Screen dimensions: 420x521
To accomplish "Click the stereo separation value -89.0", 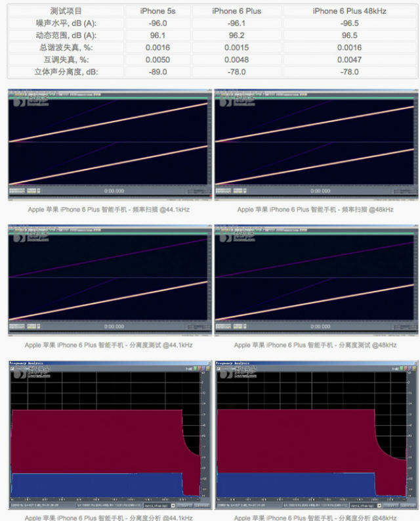I will coord(157,72).
